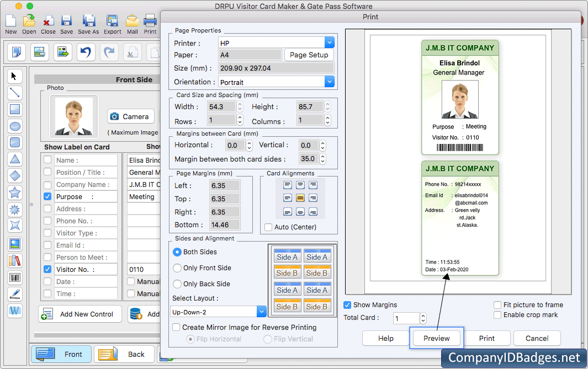Adjust the card Width stepper
Image resolution: width=588 pixels, height=369 pixels.
pyautogui.click(x=240, y=107)
